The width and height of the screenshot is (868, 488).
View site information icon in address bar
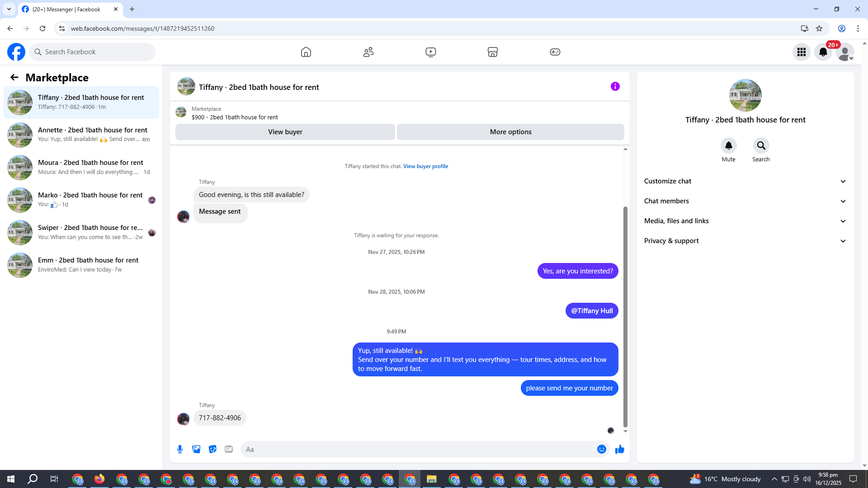point(62,28)
